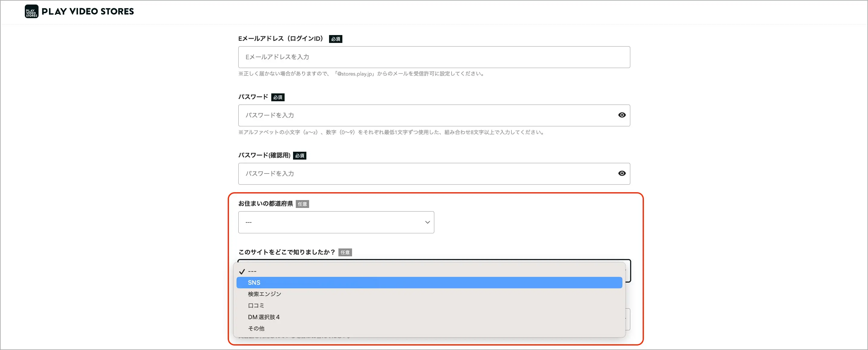
Task: Select 検索エンジン option
Action: click(264, 294)
